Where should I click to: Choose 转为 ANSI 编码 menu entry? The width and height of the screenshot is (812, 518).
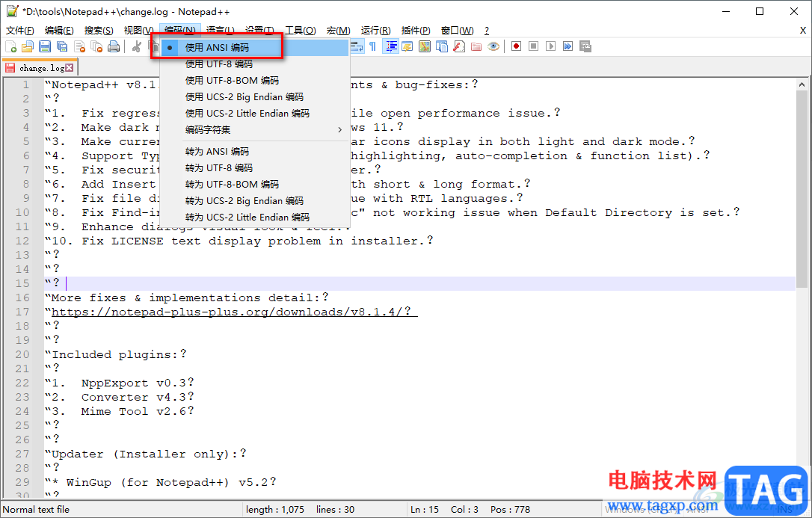[255, 152]
